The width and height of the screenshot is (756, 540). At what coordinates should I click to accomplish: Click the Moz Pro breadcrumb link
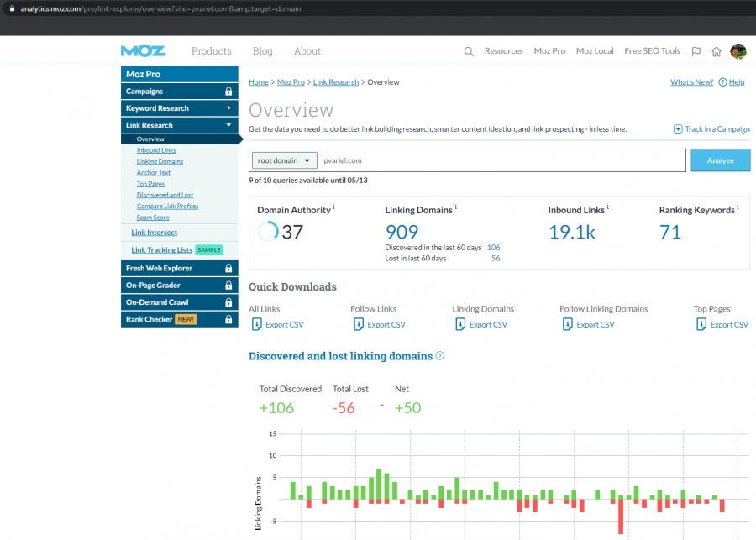pyautogui.click(x=291, y=82)
